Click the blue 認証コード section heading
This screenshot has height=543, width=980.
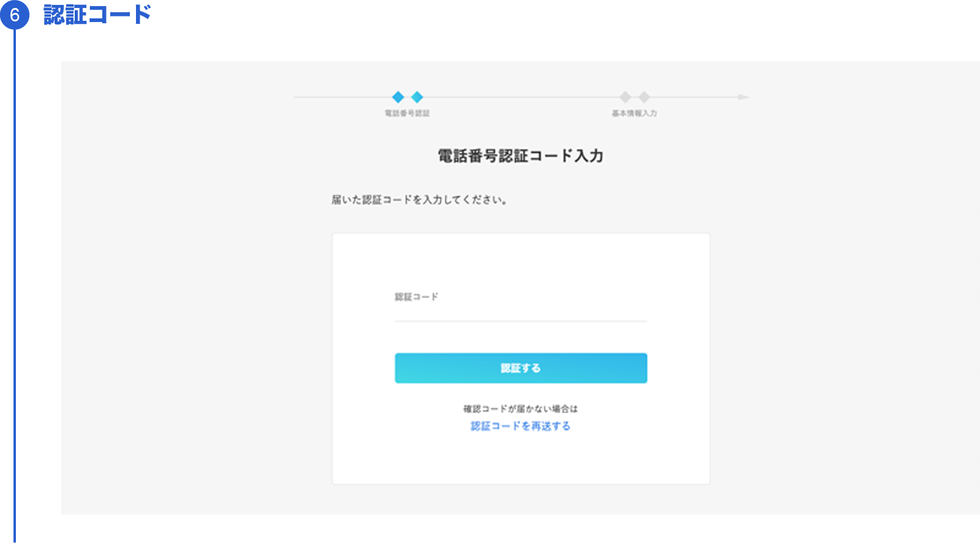97,14
